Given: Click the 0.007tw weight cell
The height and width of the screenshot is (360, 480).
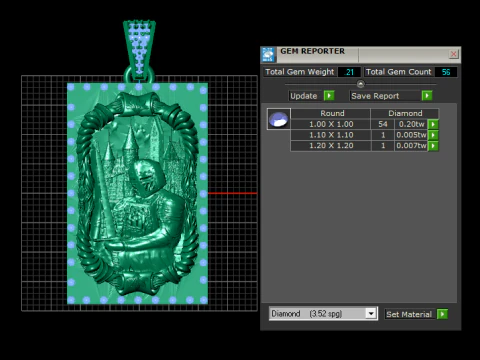Looking at the screenshot, I should (x=411, y=146).
